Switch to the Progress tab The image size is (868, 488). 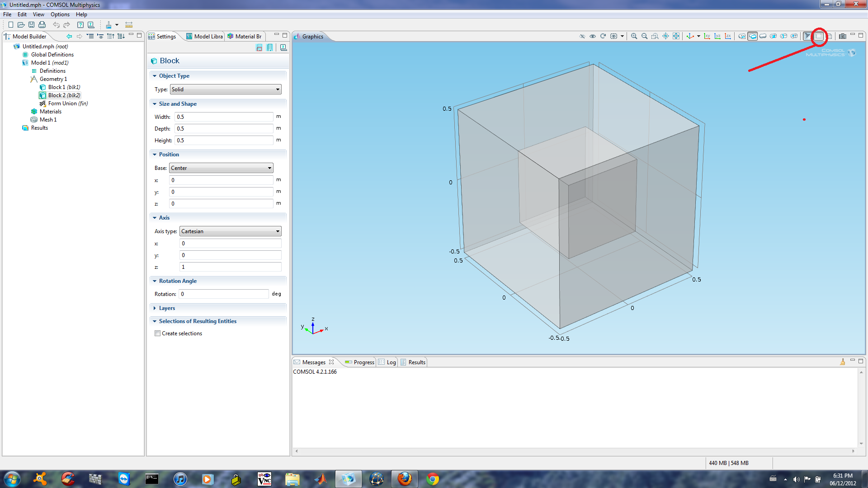click(359, 362)
